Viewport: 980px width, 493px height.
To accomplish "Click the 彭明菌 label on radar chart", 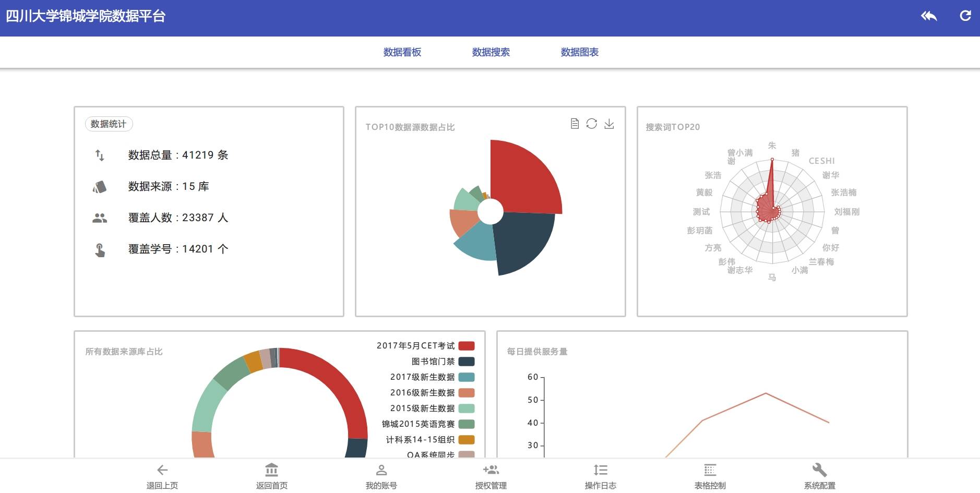I will 700,231.
